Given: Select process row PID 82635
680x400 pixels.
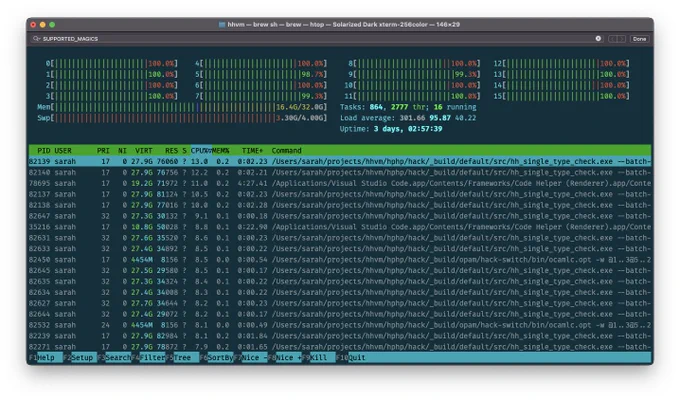Looking at the screenshot, I should (340, 281).
